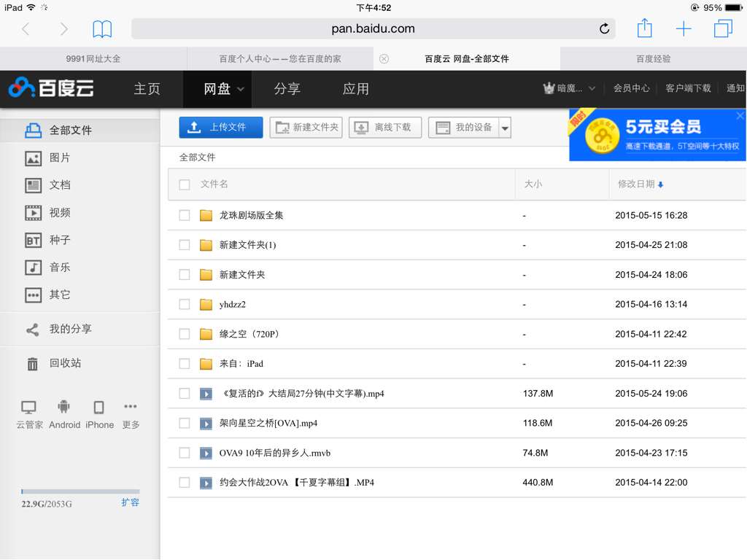
Task: Open a new Safari tab with plus
Action: click(x=684, y=28)
